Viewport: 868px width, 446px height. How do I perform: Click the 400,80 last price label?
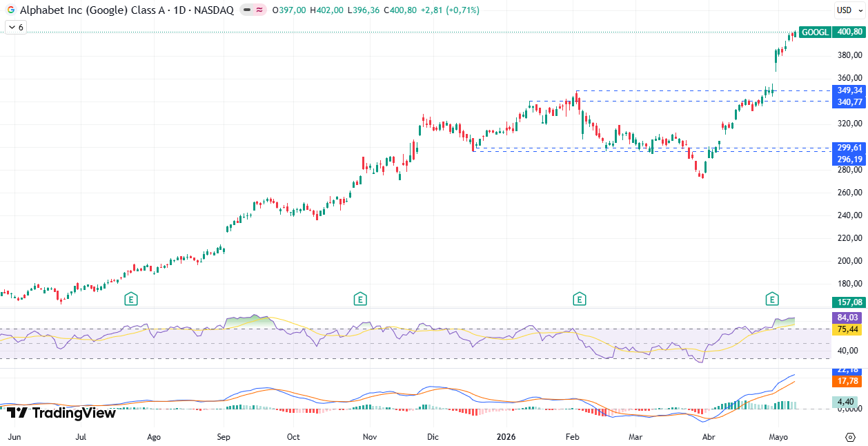tap(849, 32)
